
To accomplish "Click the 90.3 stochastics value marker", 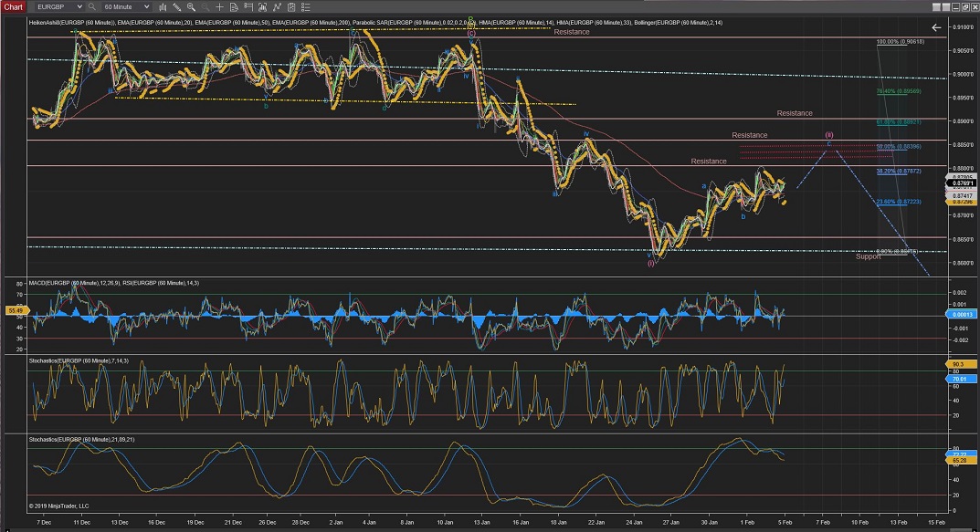I will (959, 364).
